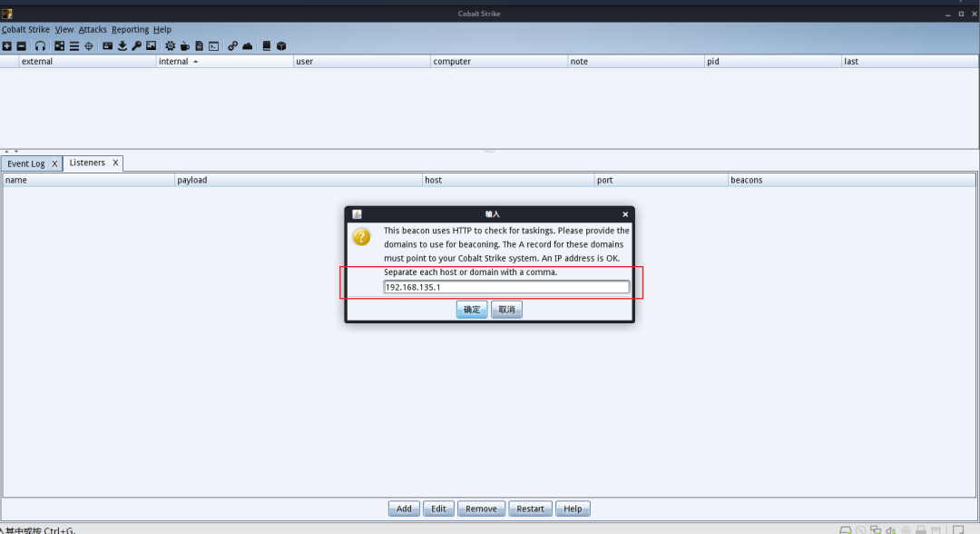View Screenshots using the picture icon
This screenshot has height=534, width=980.
pyautogui.click(x=152, y=46)
